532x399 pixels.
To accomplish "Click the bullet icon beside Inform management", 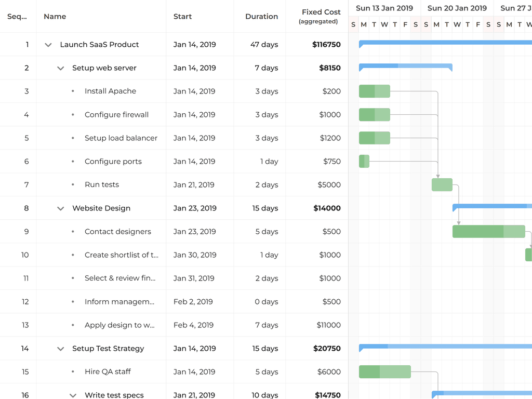I will pos(72,301).
